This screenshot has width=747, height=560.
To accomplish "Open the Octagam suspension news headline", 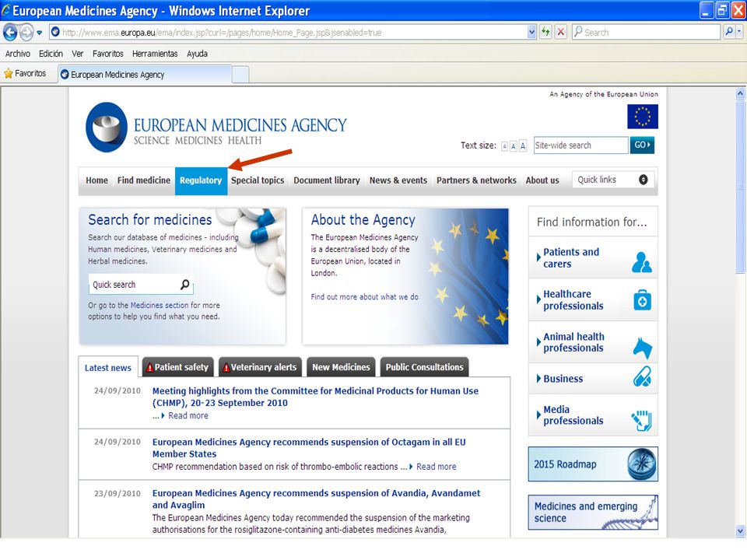I will (309, 448).
